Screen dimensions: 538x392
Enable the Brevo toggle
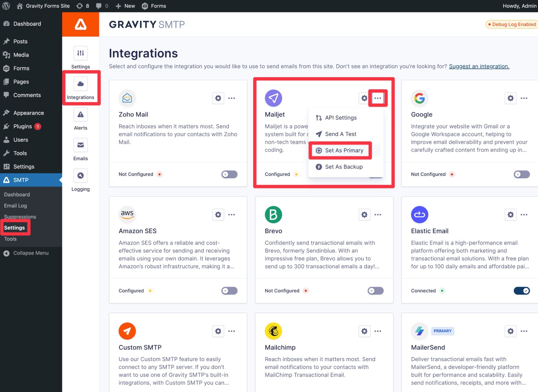pyautogui.click(x=376, y=291)
